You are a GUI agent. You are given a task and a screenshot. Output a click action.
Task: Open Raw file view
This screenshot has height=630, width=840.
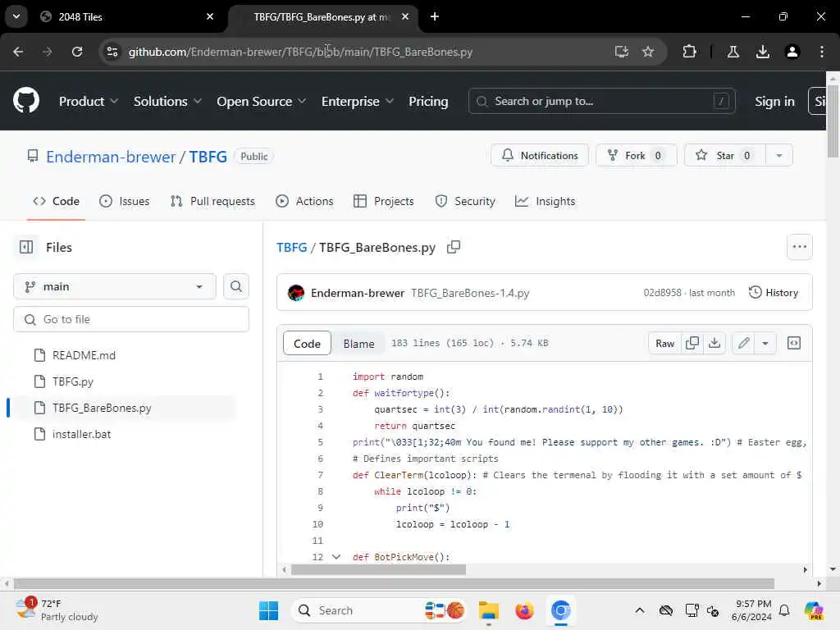(x=664, y=343)
